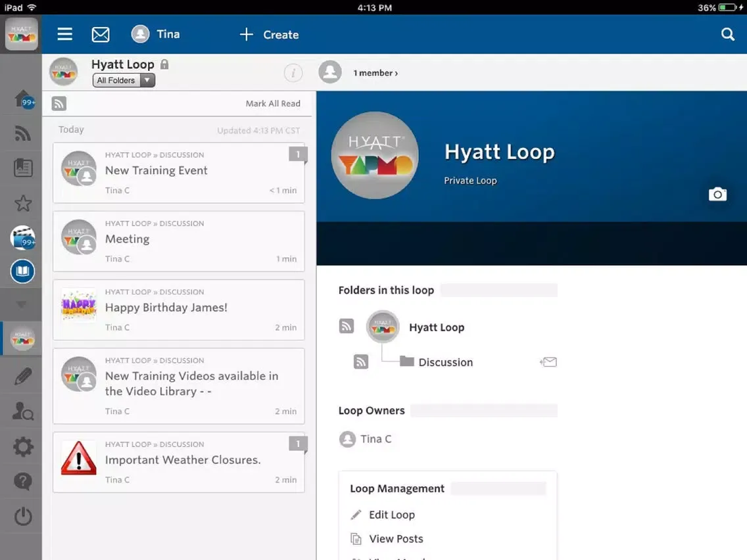Select the Hyatt Loop sidebar entry
This screenshot has width=747, height=560.
[22, 338]
